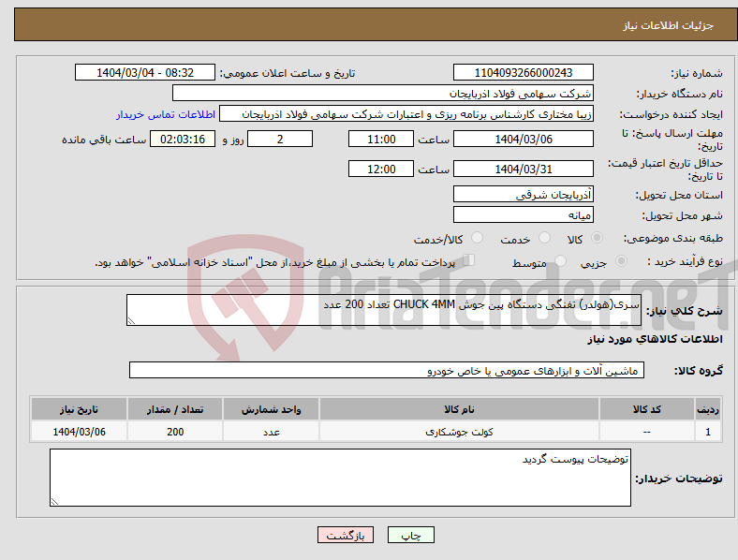Click the remaining time field 02:03:16

183,139
